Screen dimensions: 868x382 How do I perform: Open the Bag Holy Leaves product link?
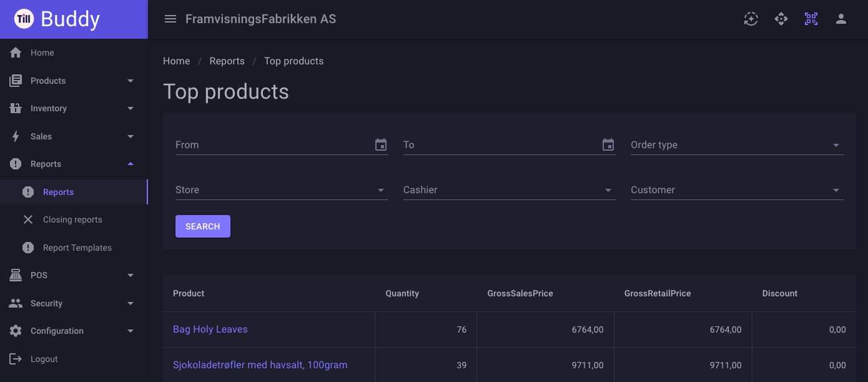point(210,329)
